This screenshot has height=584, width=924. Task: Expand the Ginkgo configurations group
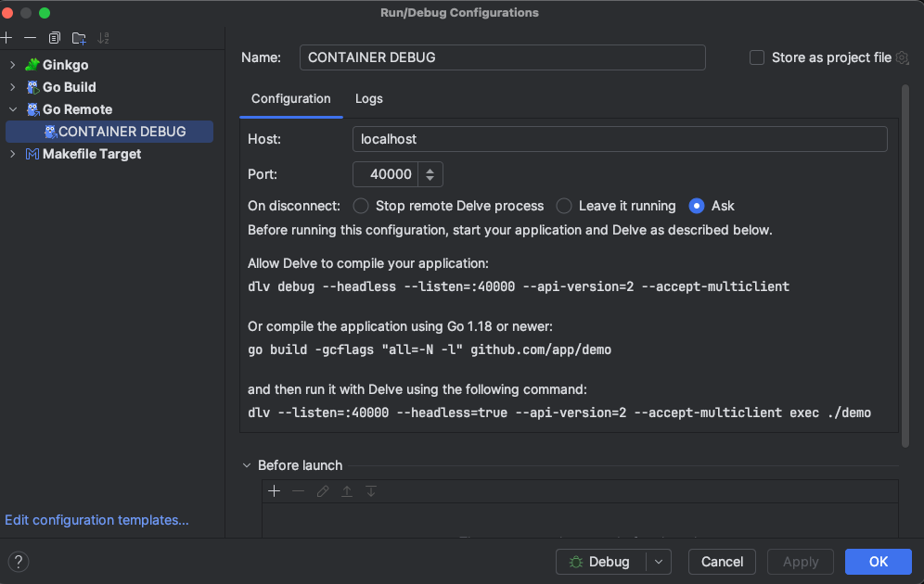[x=14, y=65]
